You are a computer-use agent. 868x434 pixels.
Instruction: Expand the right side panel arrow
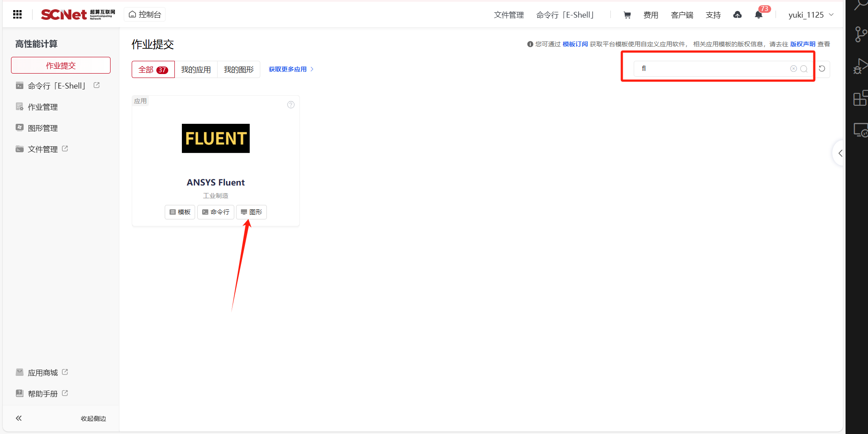840,153
